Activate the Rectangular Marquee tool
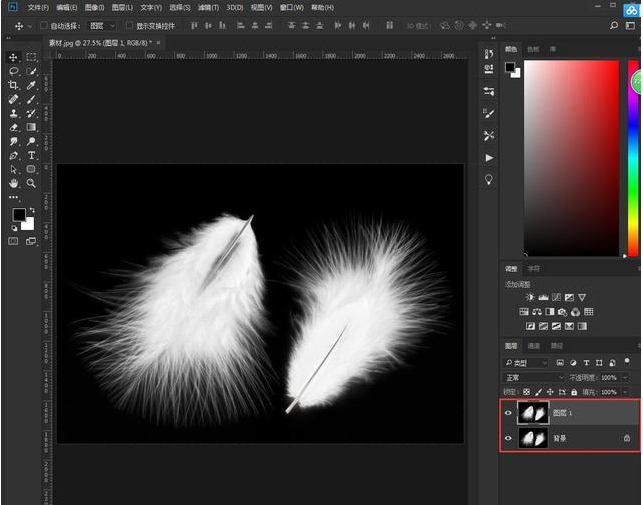This screenshot has width=643, height=505. pos(31,58)
